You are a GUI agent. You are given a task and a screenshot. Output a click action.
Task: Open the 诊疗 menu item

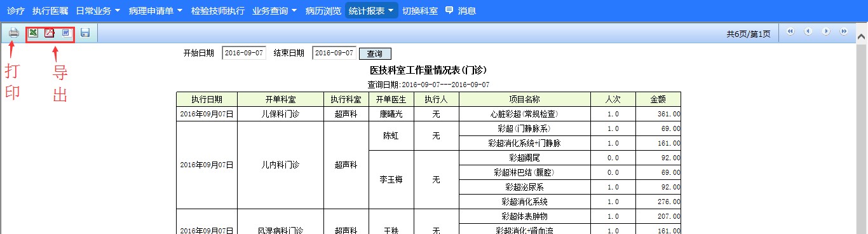16,11
